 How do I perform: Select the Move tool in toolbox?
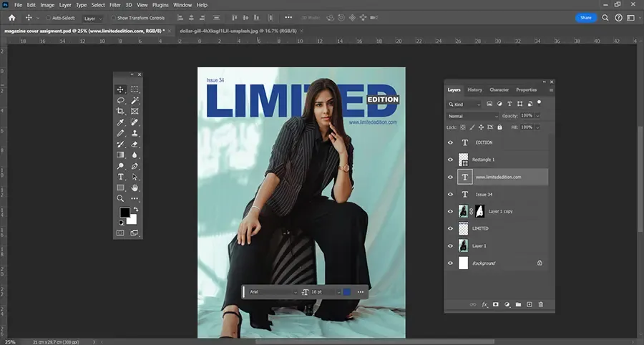coord(120,89)
